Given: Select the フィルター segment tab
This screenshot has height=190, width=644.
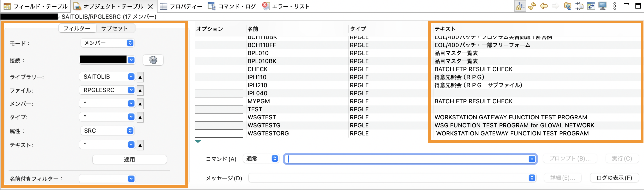Looking at the screenshot, I should (x=77, y=28).
